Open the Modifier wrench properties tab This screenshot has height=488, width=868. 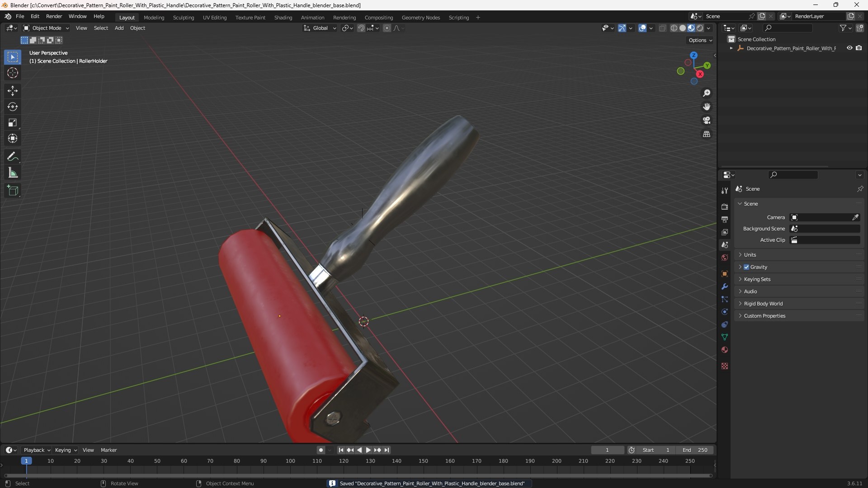pyautogui.click(x=725, y=286)
